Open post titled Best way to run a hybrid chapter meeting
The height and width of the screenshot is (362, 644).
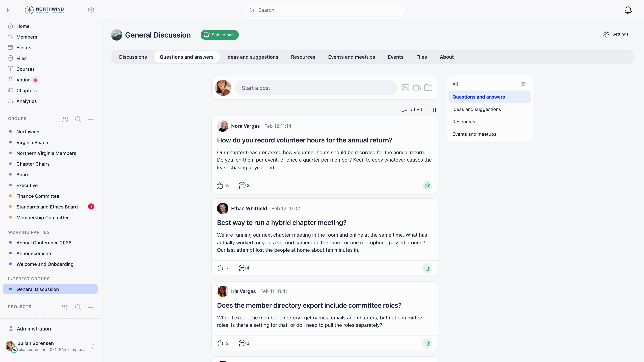tap(282, 223)
